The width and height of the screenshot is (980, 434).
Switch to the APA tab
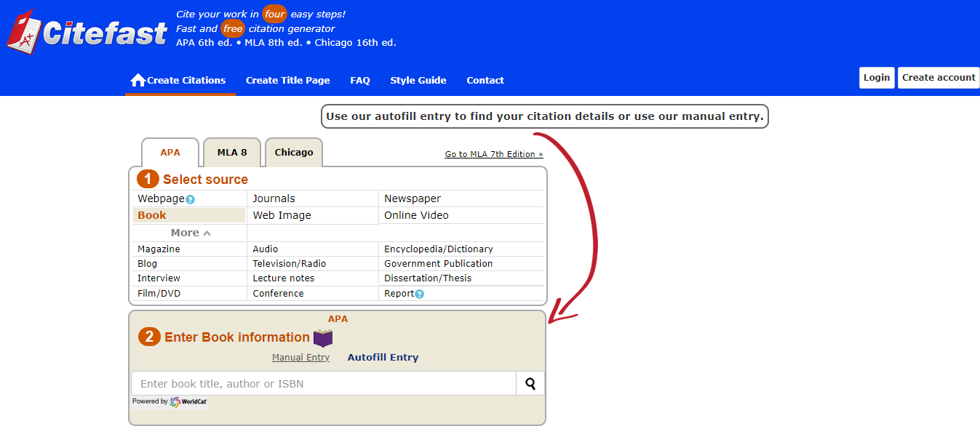[170, 153]
